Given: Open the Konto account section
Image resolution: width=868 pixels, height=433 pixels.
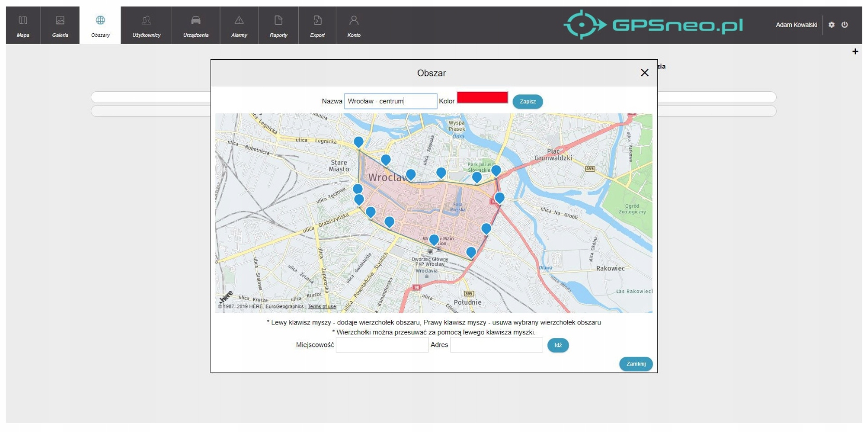Looking at the screenshot, I should click(x=354, y=25).
